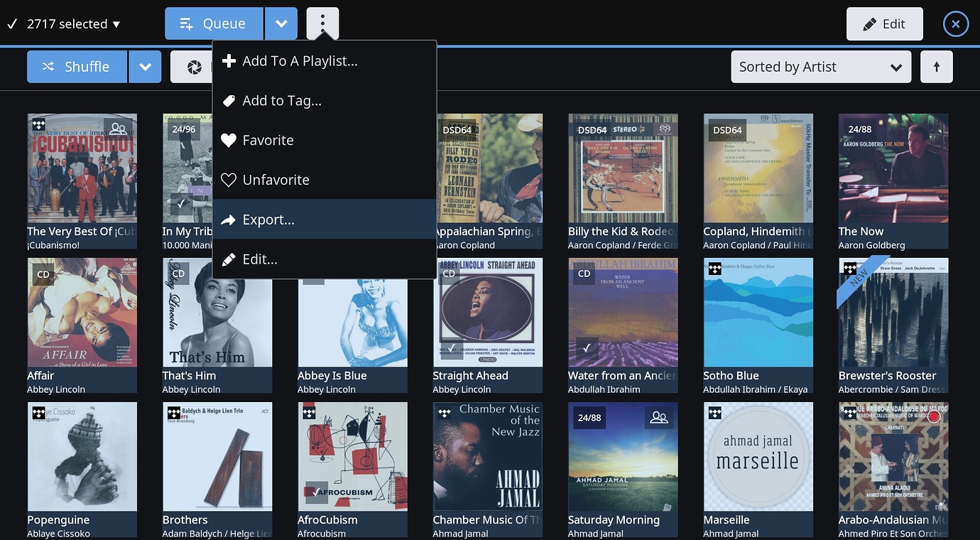Click the Edit button in the top right

[x=884, y=23]
